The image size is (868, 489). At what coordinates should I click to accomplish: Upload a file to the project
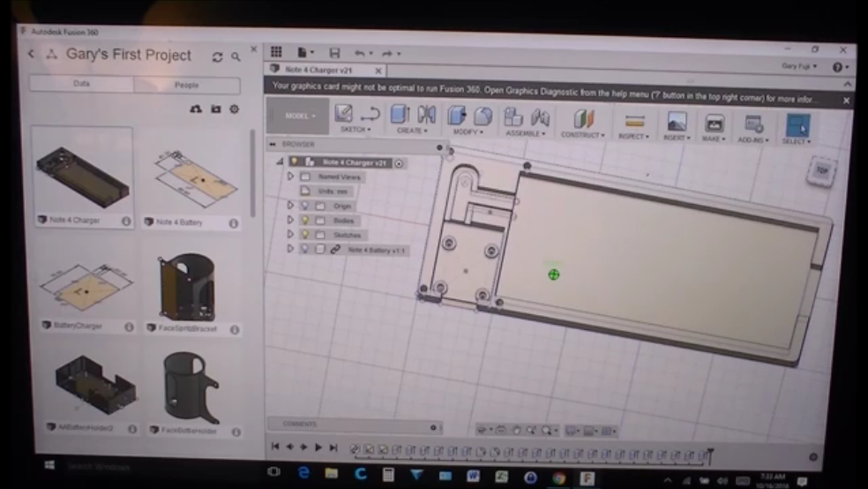[196, 109]
